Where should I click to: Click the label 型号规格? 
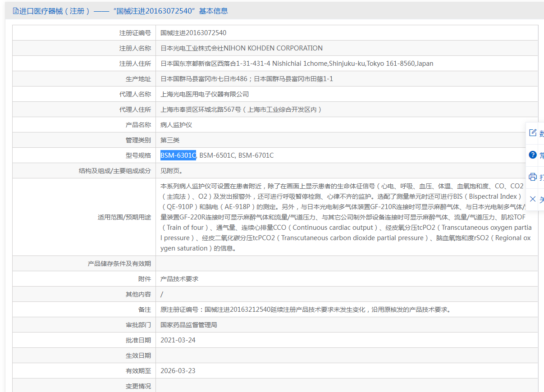(138, 155)
